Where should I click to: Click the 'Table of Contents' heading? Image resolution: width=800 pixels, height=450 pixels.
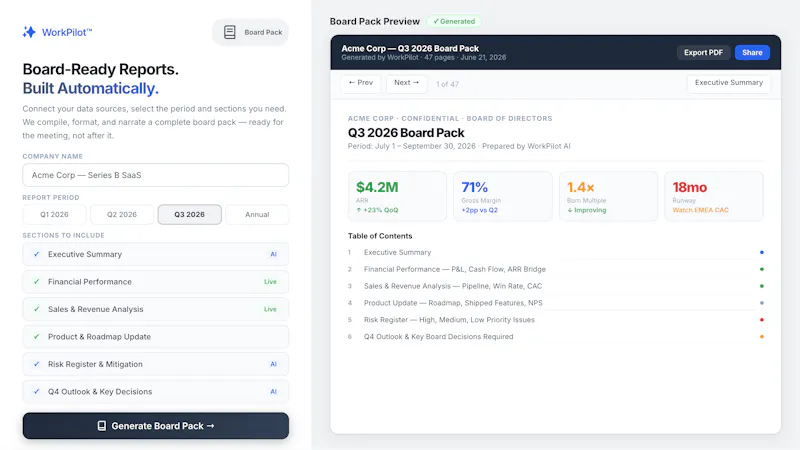pos(380,236)
